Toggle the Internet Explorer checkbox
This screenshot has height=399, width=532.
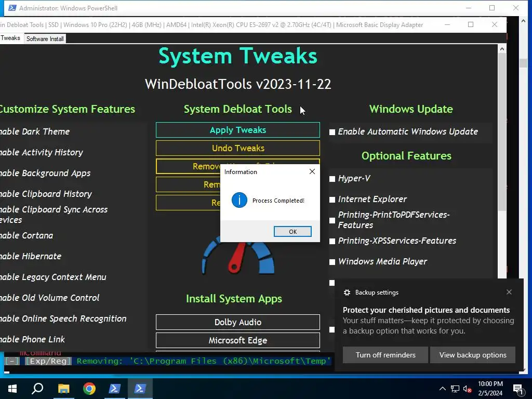(332, 199)
